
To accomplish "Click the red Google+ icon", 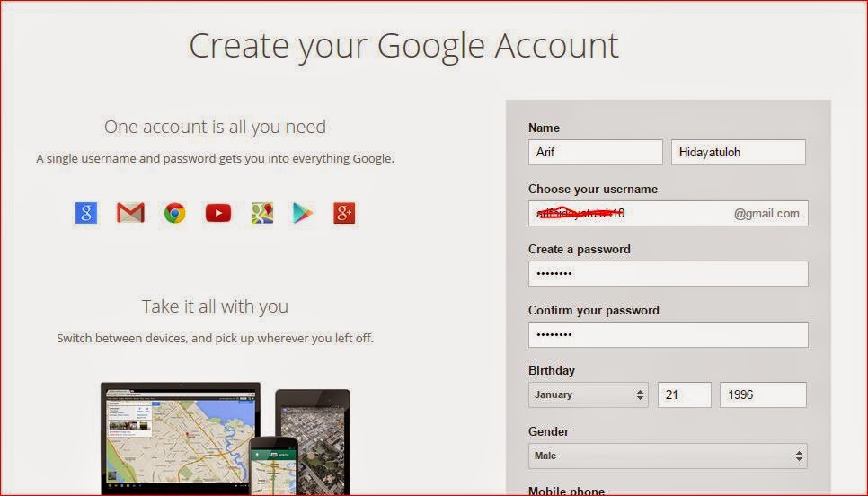I will coord(344,213).
